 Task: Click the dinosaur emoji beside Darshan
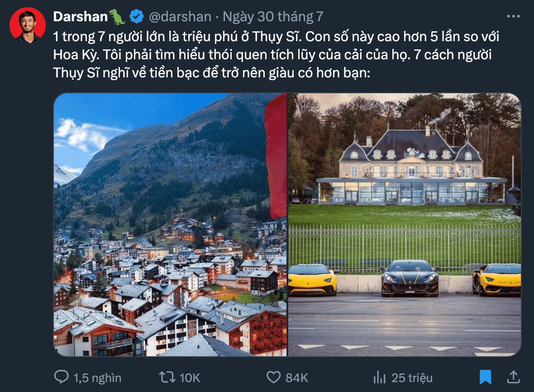tap(117, 17)
